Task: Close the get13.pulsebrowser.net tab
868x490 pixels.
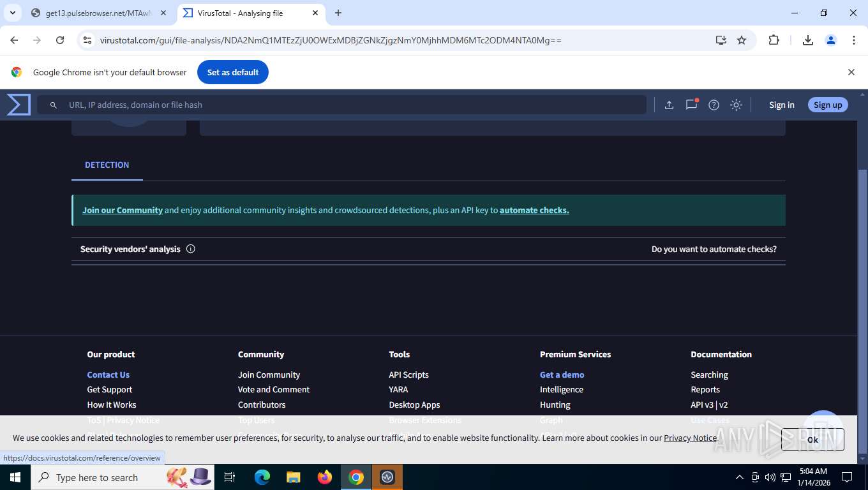Action: [x=163, y=13]
